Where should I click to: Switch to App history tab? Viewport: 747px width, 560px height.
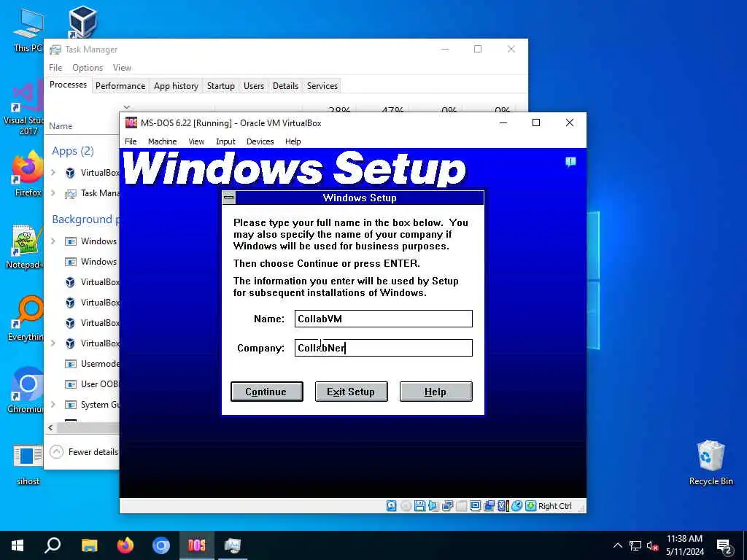(176, 86)
